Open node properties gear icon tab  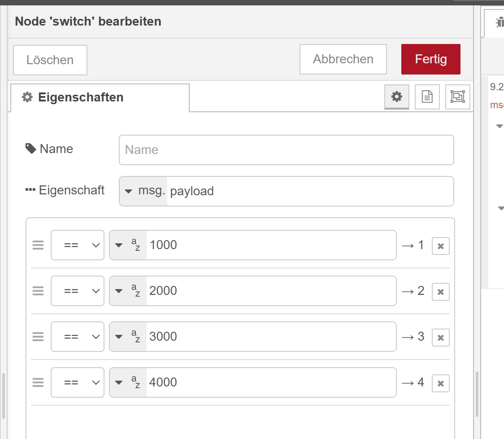[397, 97]
